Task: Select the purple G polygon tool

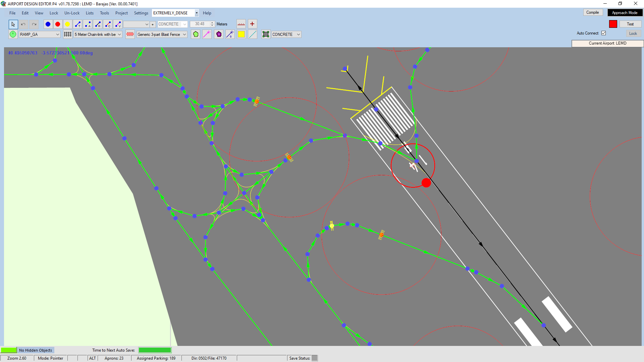Action: (219, 34)
